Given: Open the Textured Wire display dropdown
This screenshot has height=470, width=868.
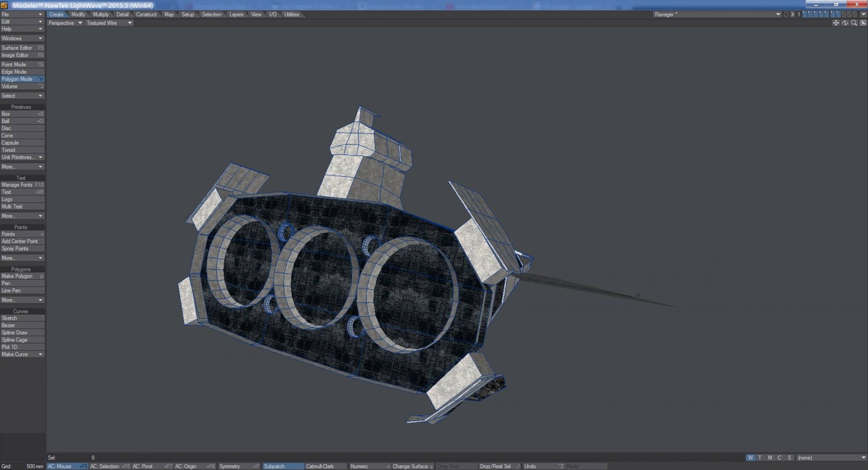Looking at the screenshot, I should (x=109, y=23).
